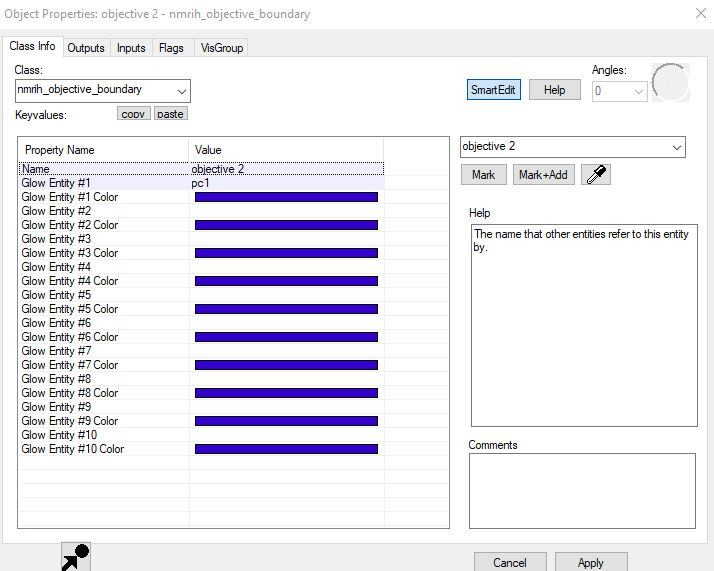Select Glow Entity #10 Color swatch

[286, 449]
